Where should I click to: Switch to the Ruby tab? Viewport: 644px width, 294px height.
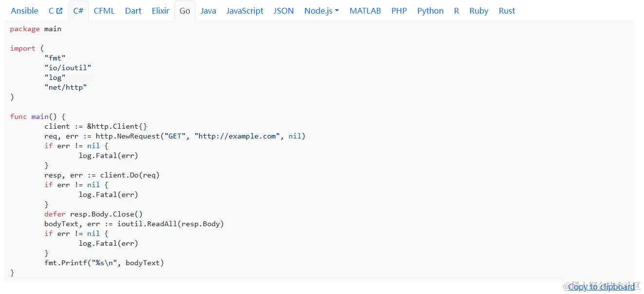pos(478,11)
